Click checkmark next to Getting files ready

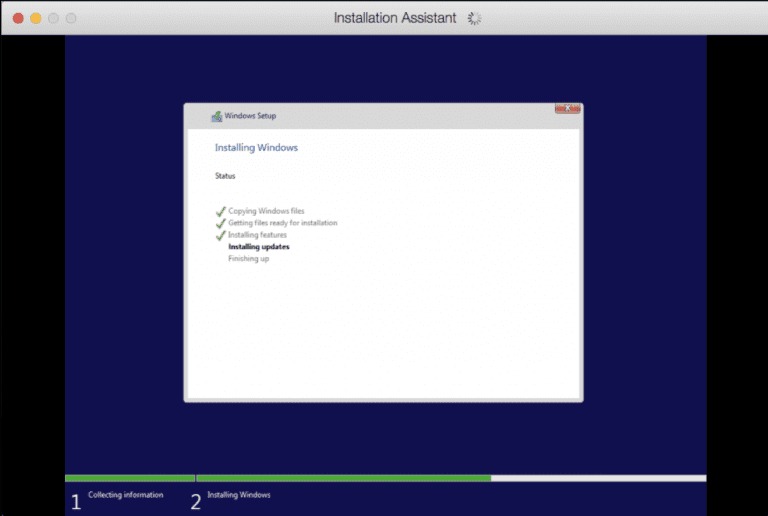pos(220,224)
